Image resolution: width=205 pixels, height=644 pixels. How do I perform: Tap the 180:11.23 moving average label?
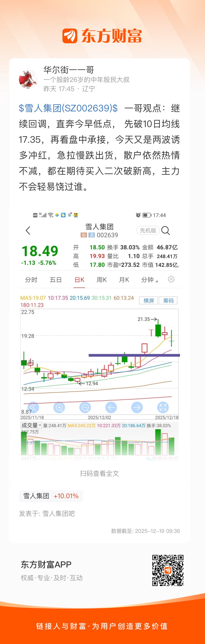pyautogui.click(x=32, y=305)
